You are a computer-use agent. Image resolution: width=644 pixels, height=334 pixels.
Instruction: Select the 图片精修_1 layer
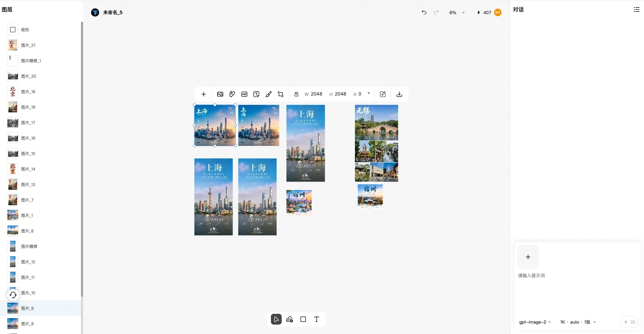coord(40,61)
